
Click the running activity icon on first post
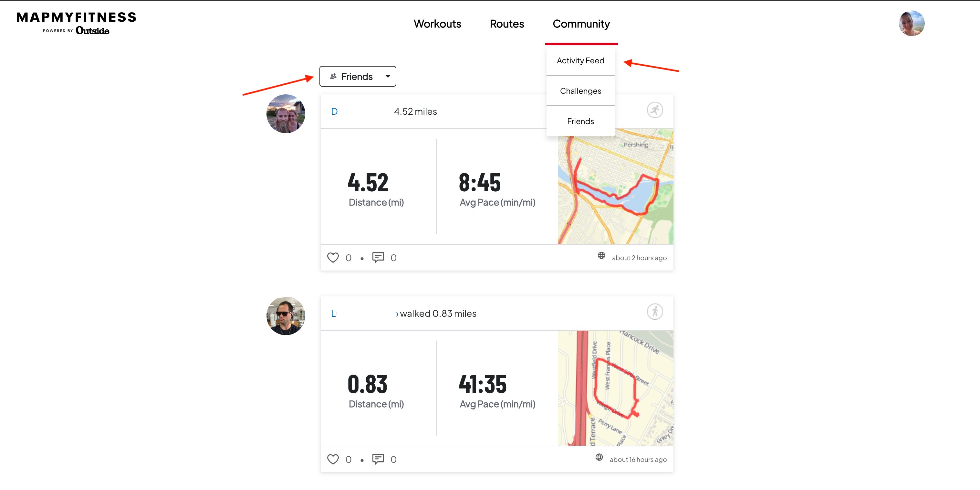[655, 111]
